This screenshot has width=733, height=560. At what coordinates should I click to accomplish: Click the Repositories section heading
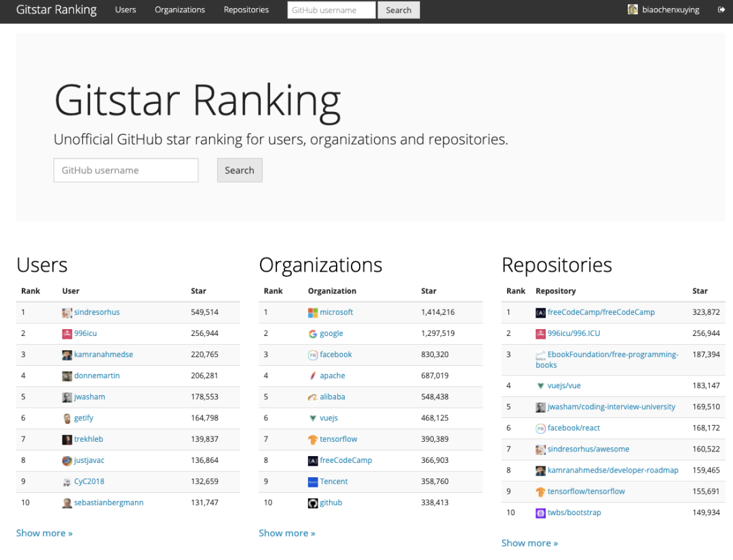click(557, 265)
